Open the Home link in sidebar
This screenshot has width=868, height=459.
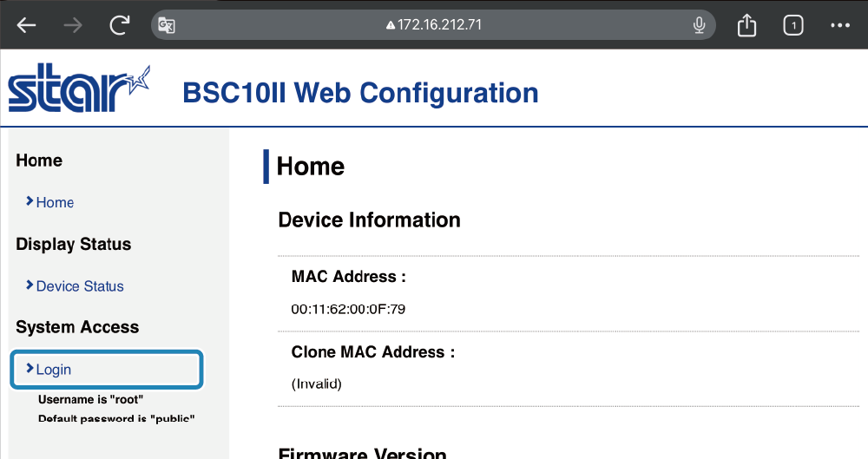(x=55, y=202)
